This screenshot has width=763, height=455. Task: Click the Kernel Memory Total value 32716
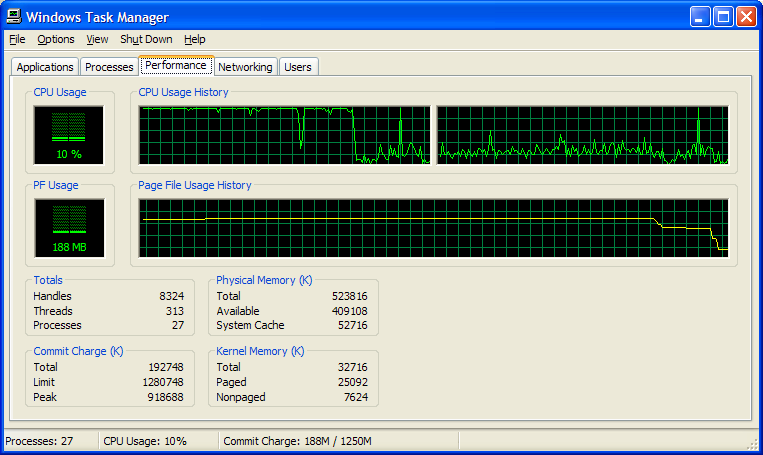[x=353, y=367]
